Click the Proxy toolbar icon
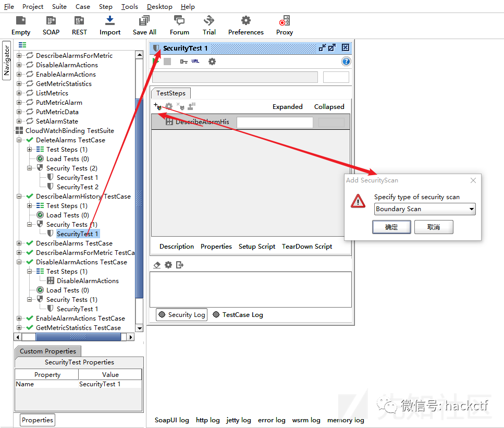This screenshot has height=428, width=504. point(285,26)
